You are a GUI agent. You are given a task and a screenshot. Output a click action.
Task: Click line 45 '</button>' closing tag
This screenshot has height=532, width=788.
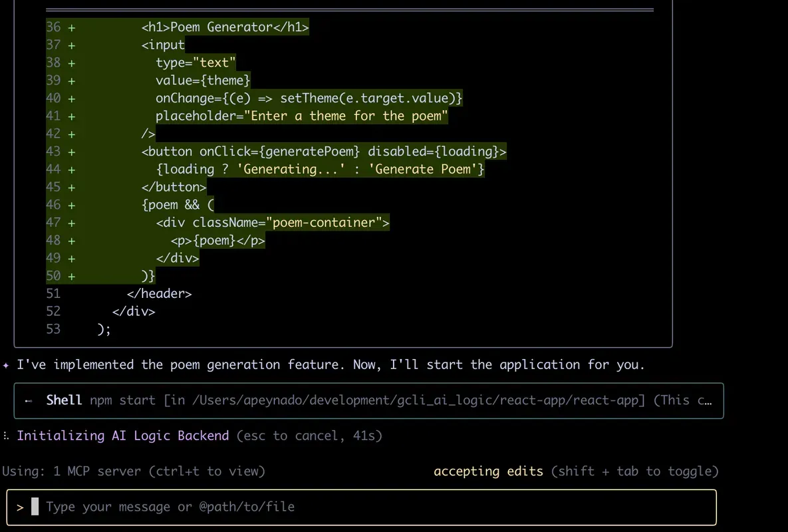174,187
